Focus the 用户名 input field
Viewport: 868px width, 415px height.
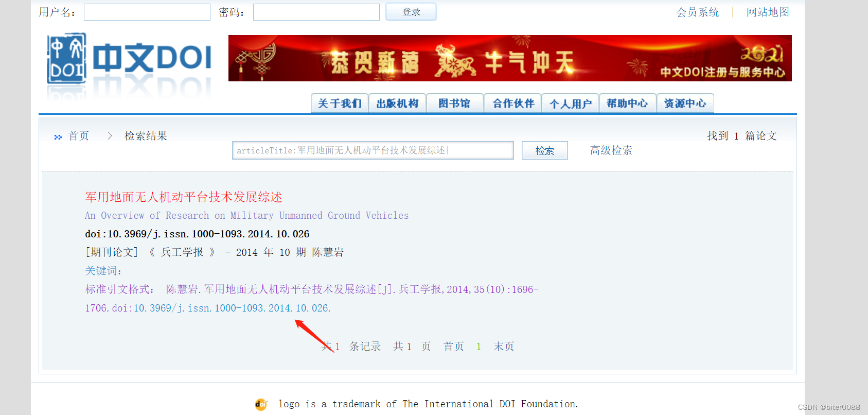click(x=147, y=12)
